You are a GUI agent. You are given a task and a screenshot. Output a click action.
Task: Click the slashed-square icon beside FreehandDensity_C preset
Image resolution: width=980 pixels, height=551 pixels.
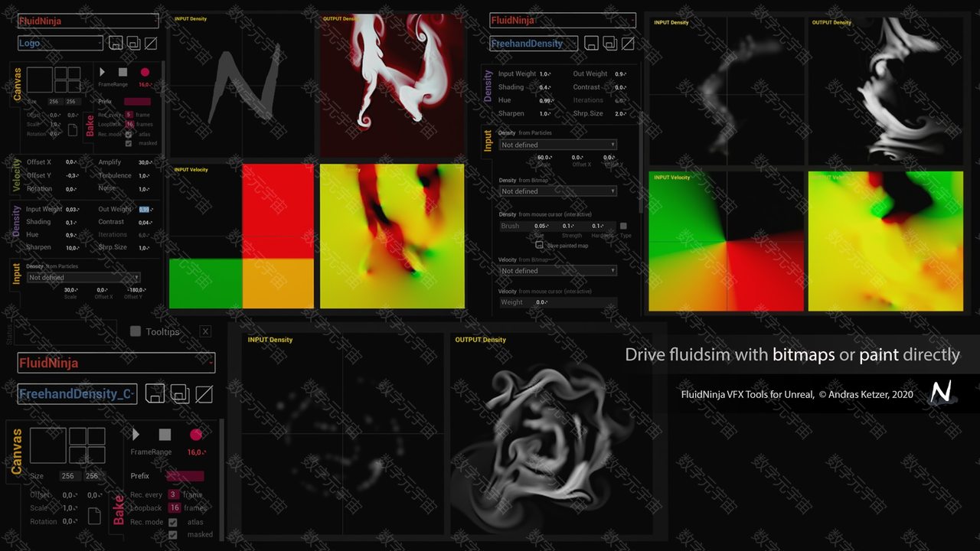tap(204, 393)
